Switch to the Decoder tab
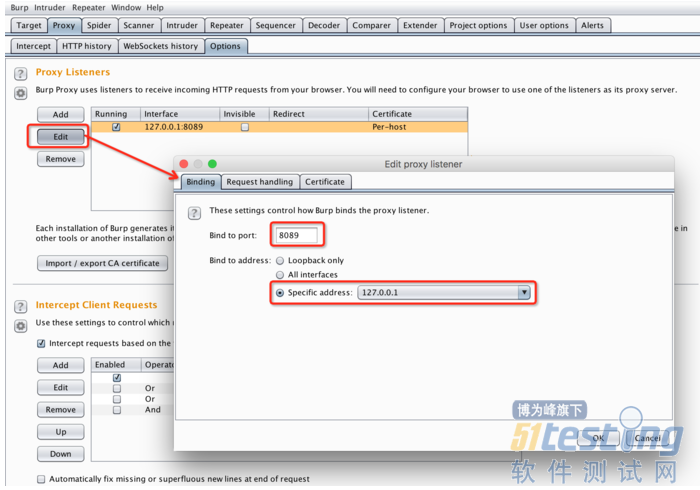This screenshot has width=700, height=490. pyautogui.click(x=324, y=25)
